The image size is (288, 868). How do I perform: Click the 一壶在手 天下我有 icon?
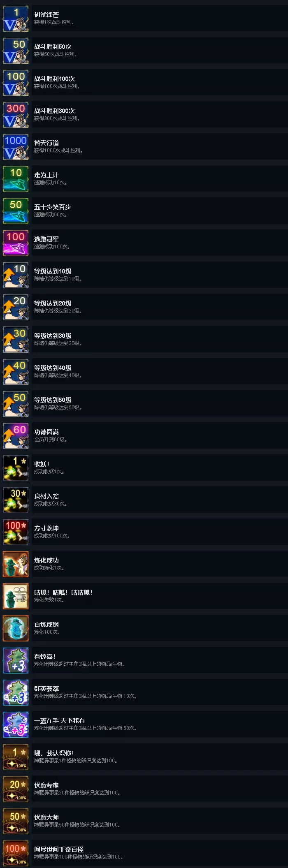16,724
